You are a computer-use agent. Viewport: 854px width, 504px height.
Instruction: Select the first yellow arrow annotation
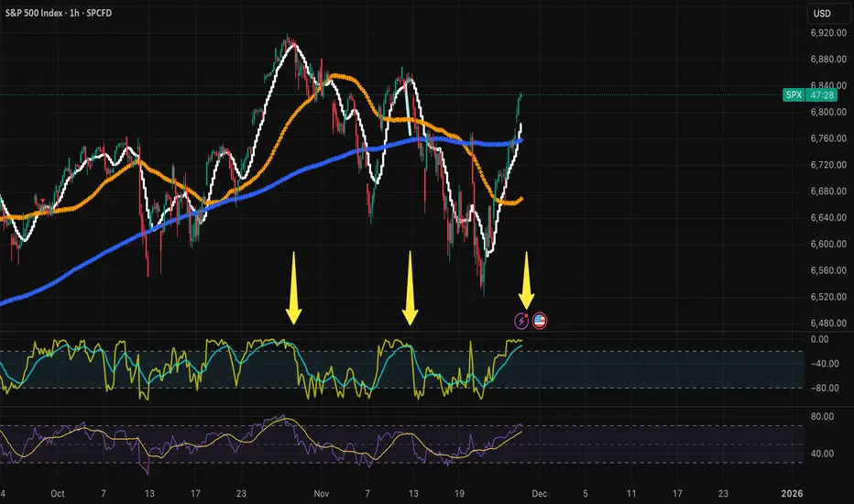coord(293,288)
